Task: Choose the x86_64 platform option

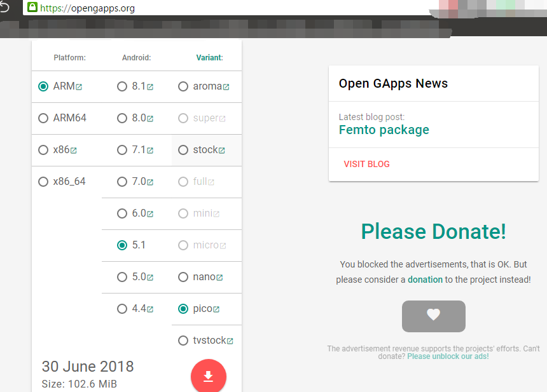Action: pos(43,182)
